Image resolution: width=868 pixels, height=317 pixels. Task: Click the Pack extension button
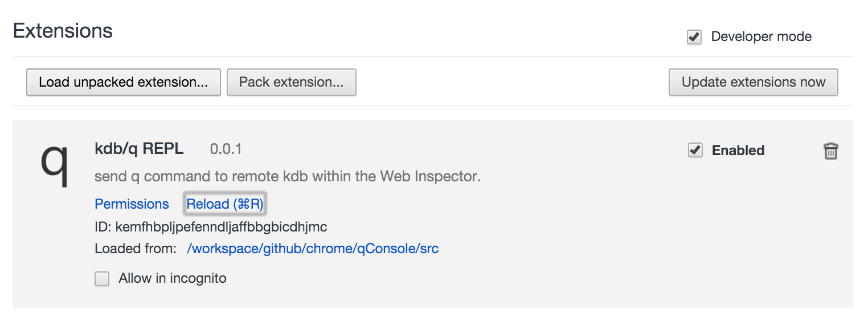click(291, 82)
